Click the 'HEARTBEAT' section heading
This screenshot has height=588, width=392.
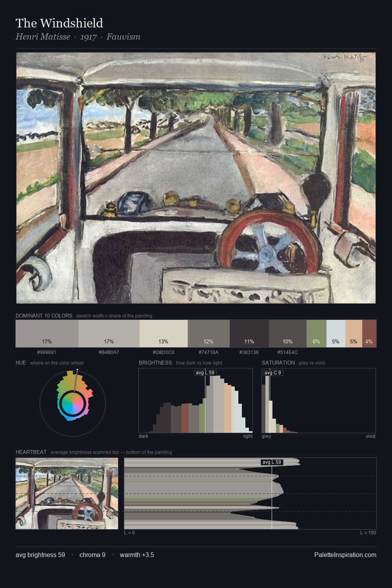tap(31, 452)
